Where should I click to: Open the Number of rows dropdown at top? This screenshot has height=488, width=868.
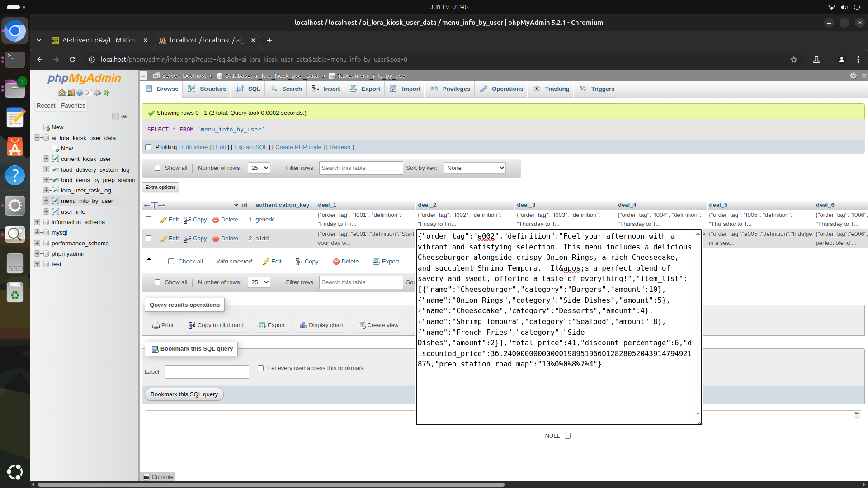pyautogui.click(x=259, y=168)
